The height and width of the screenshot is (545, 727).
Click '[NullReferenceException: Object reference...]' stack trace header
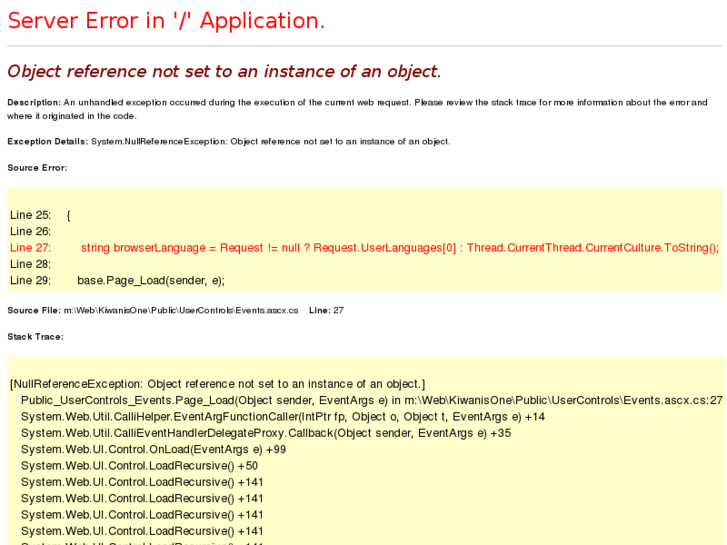tap(217, 384)
